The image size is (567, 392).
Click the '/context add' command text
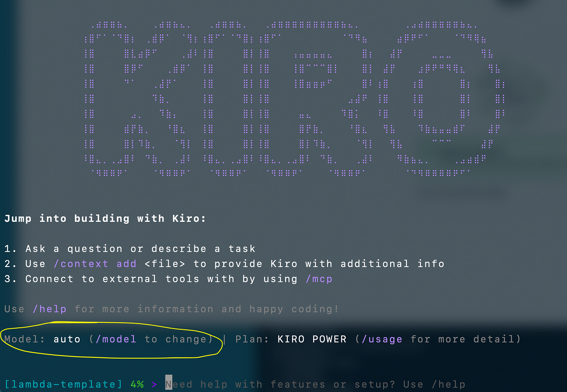[95, 264]
